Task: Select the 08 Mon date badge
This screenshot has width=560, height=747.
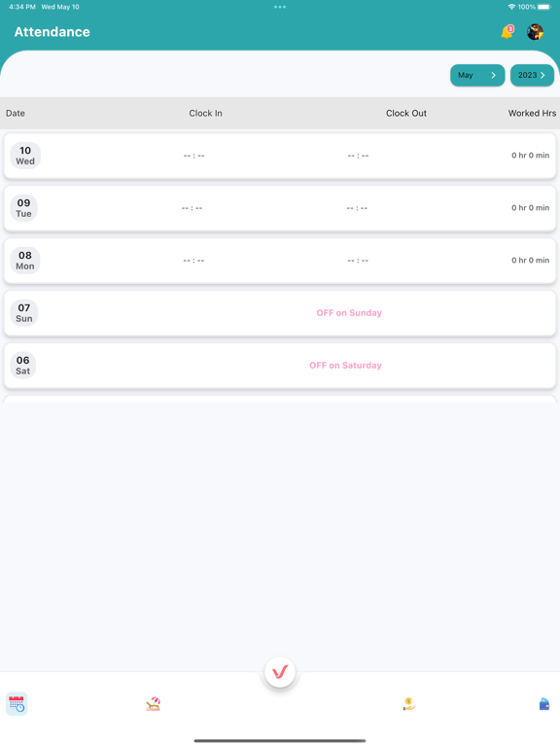Action: point(25,261)
